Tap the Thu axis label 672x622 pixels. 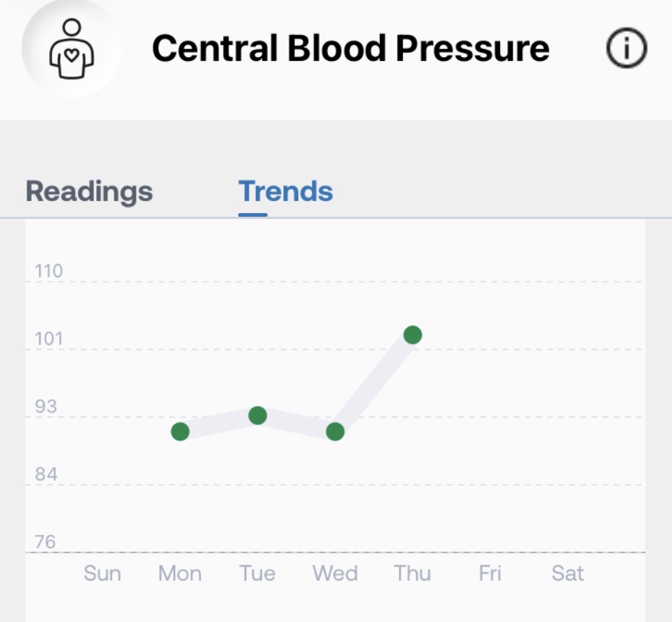pyautogui.click(x=412, y=574)
